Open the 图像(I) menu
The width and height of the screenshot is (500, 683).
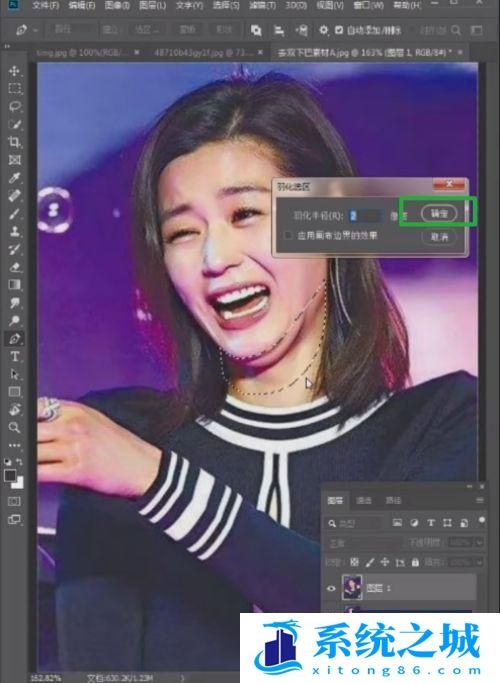[x=117, y=6]
